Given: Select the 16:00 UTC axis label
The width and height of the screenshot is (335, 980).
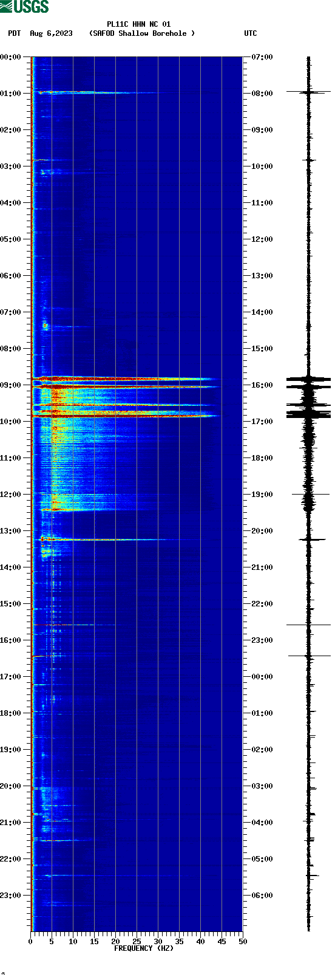Looking at the screenshot, I should (x=262, y=385).
